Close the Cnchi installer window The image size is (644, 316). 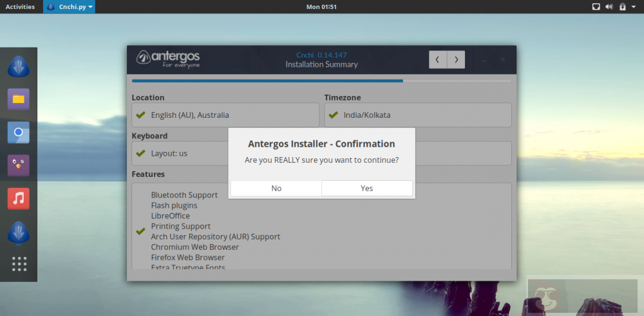point(503,60)
